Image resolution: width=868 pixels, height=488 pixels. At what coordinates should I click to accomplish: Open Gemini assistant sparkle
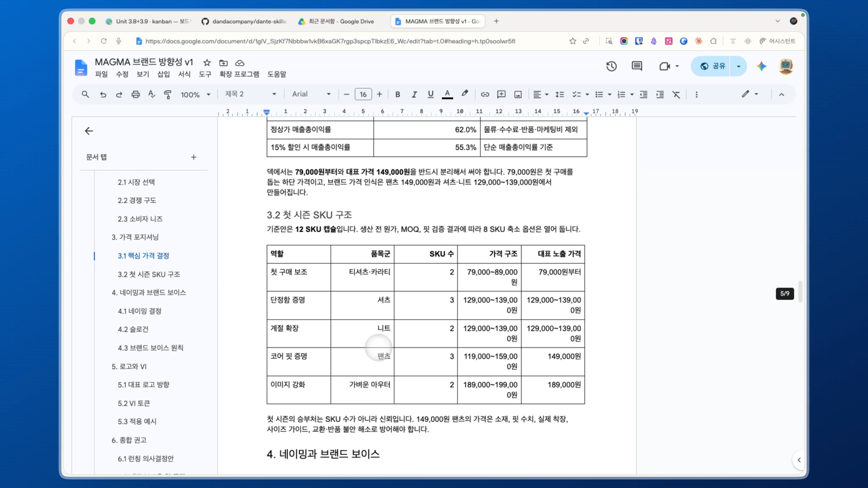coord(762,66)
